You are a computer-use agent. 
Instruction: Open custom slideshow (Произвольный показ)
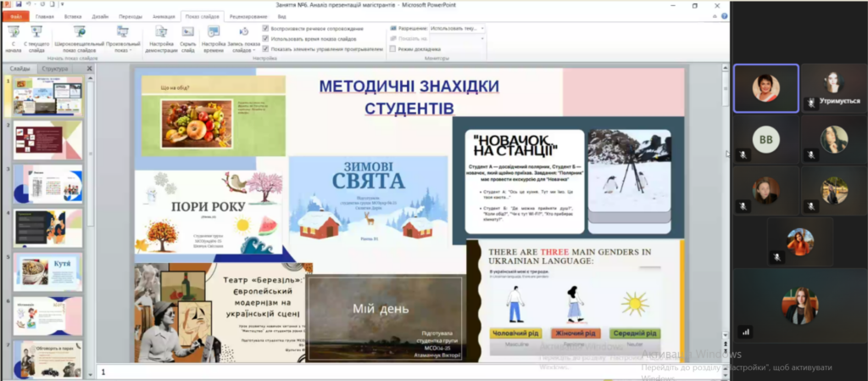coord(123,39)
